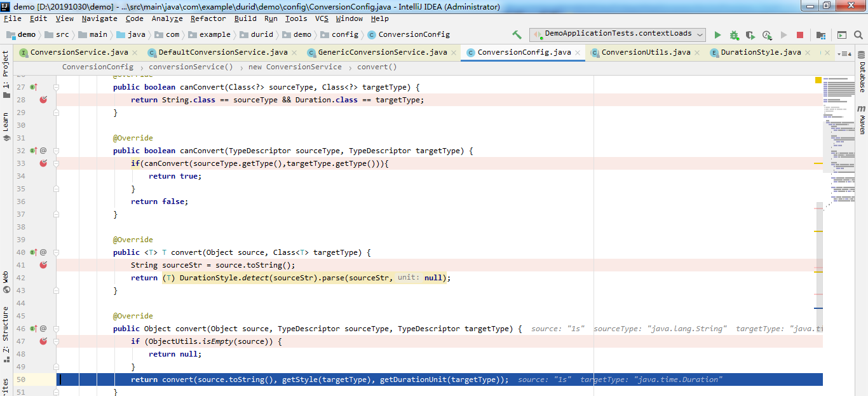This screenshot has height=396, width=868.
Task: Click 'String sourceStr' on line 41
Action: 166,265
